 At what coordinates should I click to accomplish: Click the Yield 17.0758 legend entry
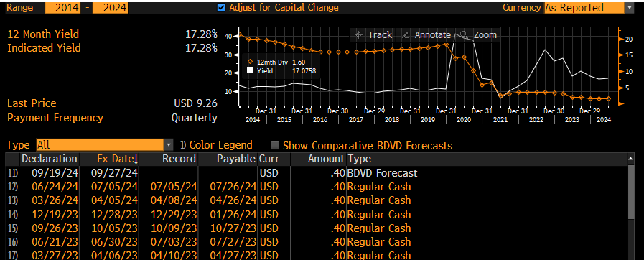[x=281, y=70]
